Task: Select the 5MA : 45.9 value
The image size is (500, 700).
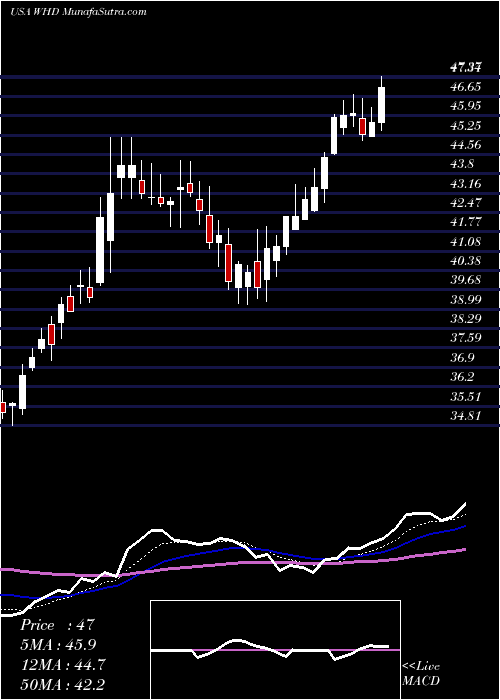Action: click(x=58, y=645)
